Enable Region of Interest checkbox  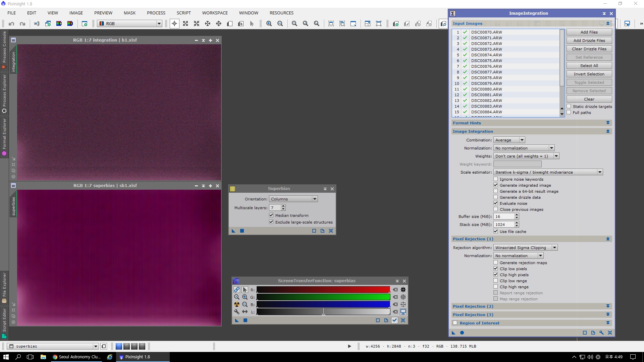455,323
